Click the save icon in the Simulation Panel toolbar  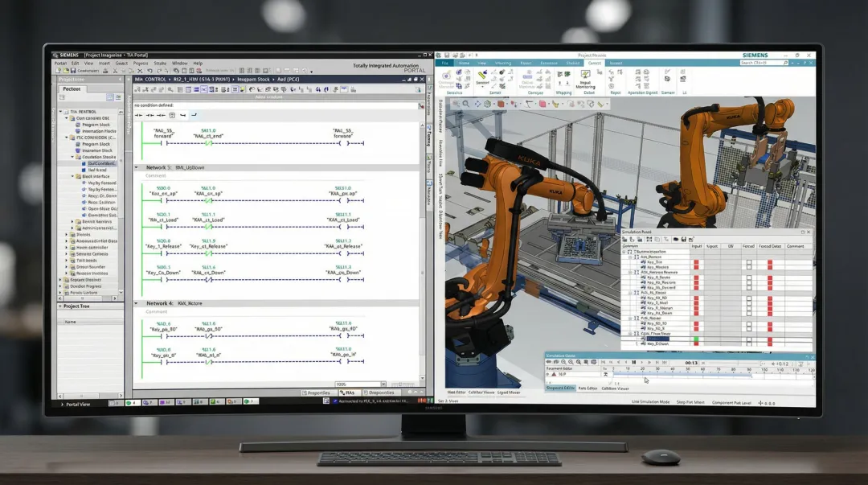point(684,239)
